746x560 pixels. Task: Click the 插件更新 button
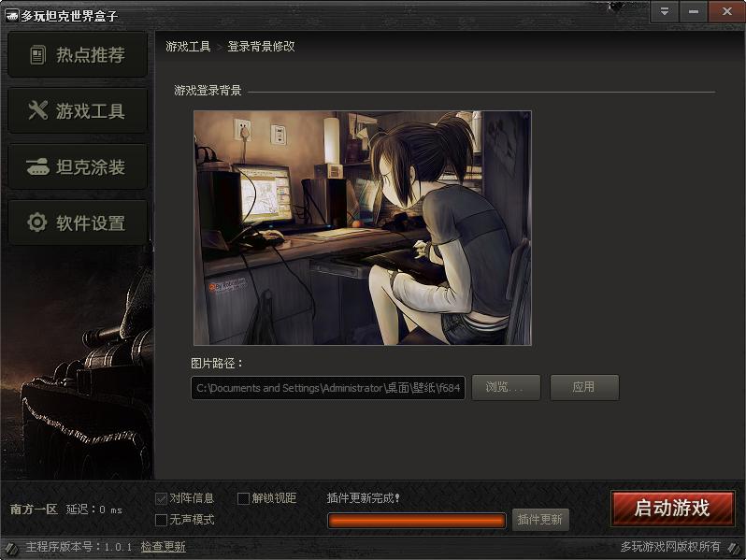tap(540, 520)
